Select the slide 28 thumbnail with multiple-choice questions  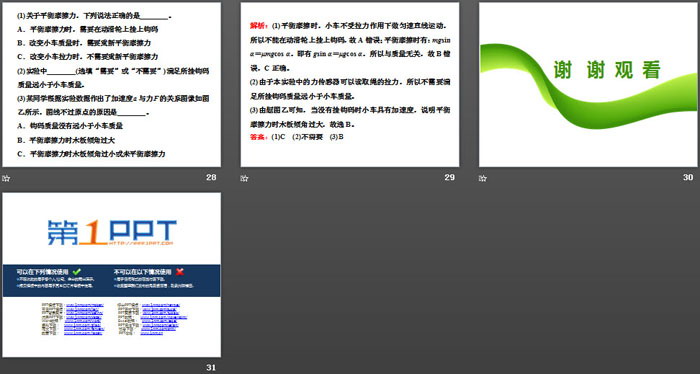[x=112, y=85]
